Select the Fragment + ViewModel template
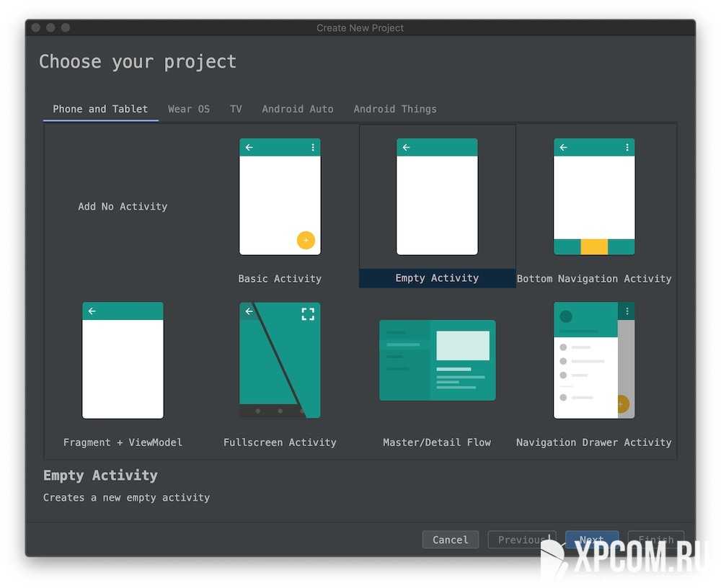 123,360
